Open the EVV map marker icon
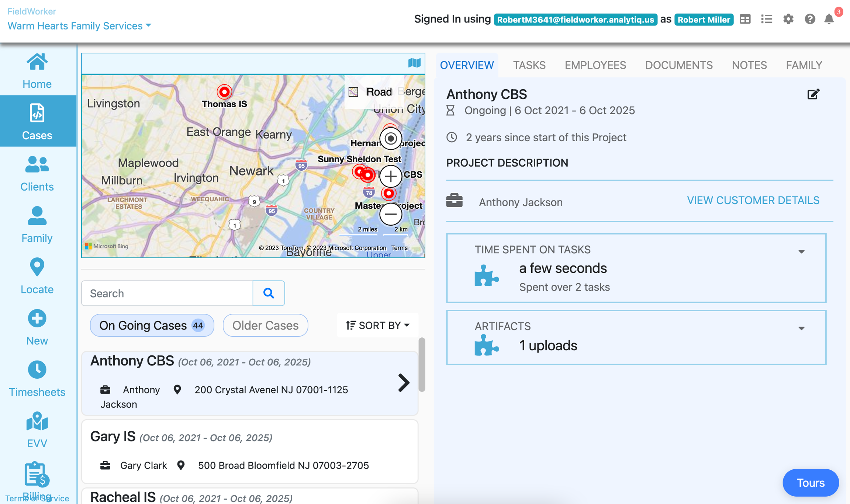The height and width of the screenshot is (504, 850). [37, 421]
